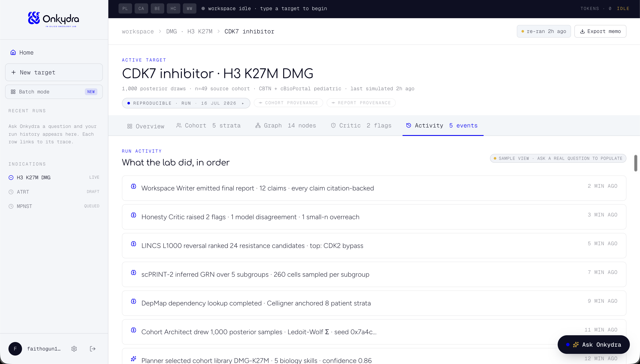Image resolution: width=640 pixels, height=364 pixels.
Task: Open Batch mode
Action: click(x=54, y=92)
